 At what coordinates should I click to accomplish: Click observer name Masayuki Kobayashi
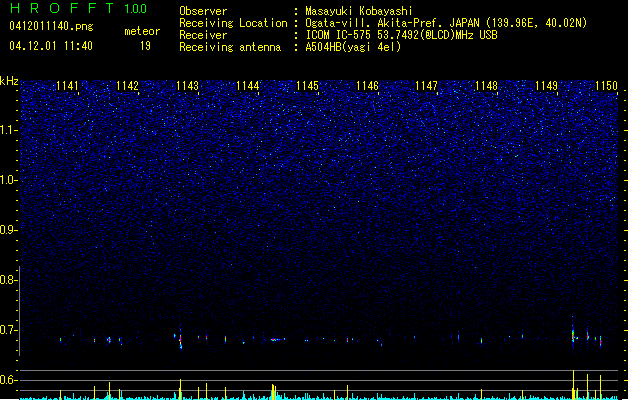(x=359, y=11)
